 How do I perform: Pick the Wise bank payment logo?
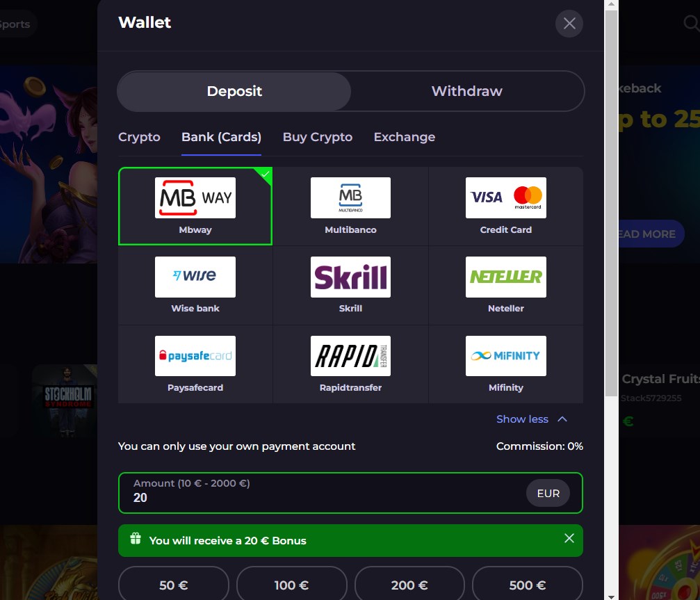195,277
